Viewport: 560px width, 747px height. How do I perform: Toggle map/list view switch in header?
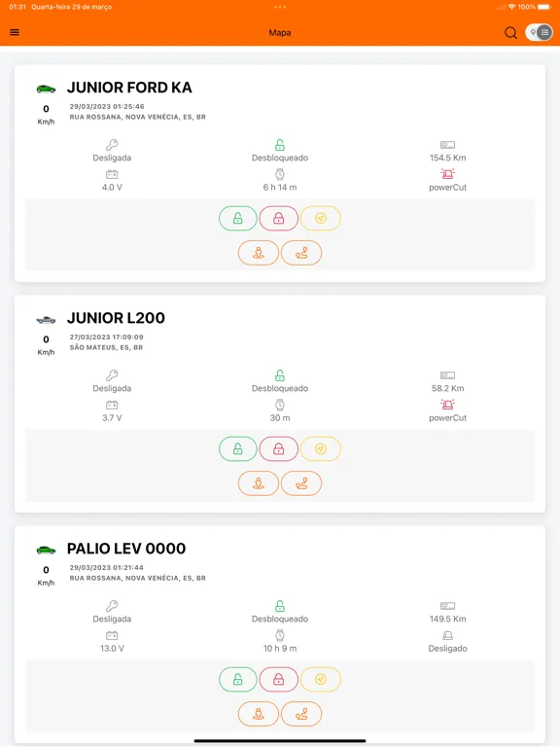(x=539, y=32)
